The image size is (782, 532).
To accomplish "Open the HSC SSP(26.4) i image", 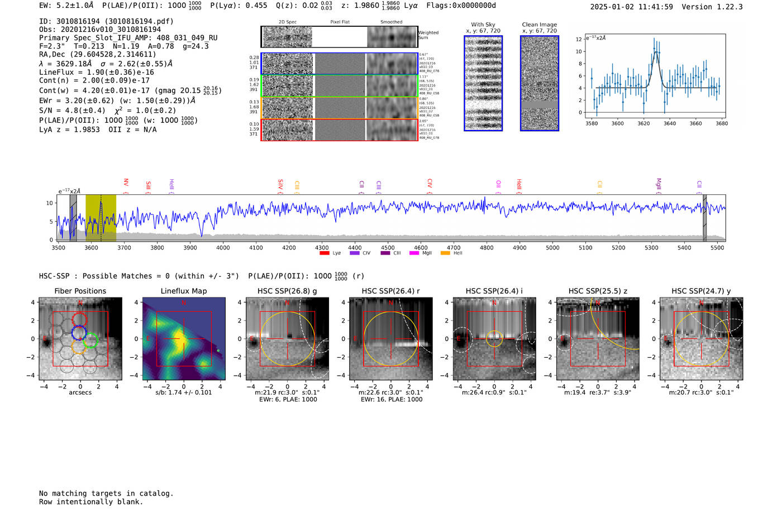I will (x=494, y=339).
